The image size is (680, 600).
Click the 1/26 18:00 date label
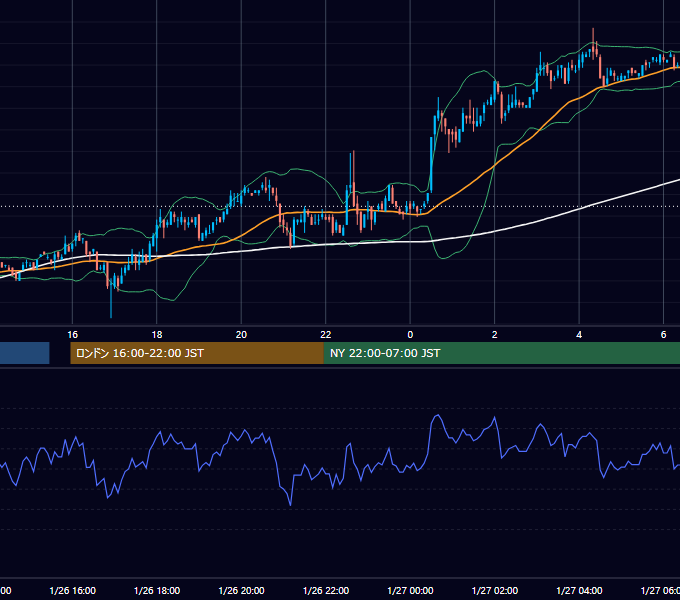[157, 590]
